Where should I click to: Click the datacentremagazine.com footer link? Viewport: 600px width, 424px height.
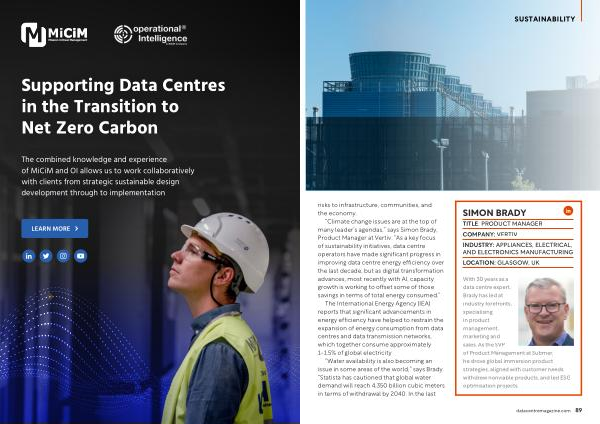tap(543, 411)
